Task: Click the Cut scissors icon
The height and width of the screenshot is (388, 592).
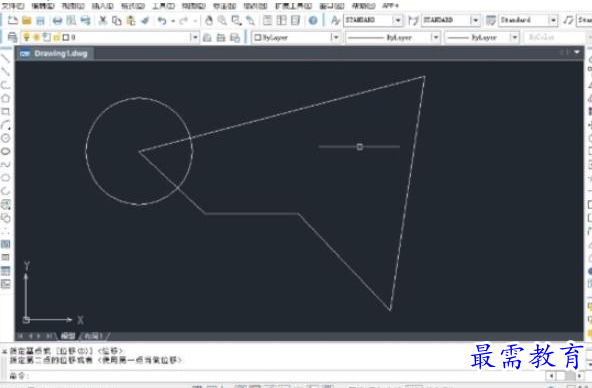Action: click(x=103, y=20)
